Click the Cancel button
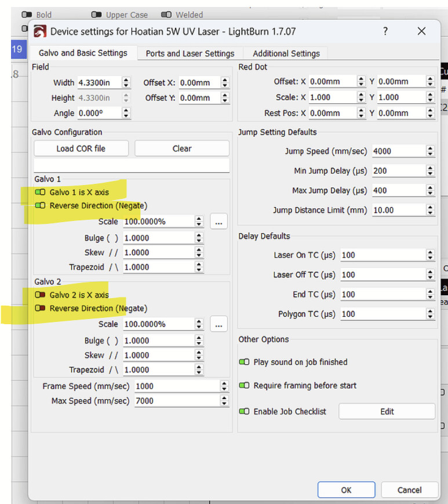The height and width of the screenshot is (504, 448). pos(410,490)
